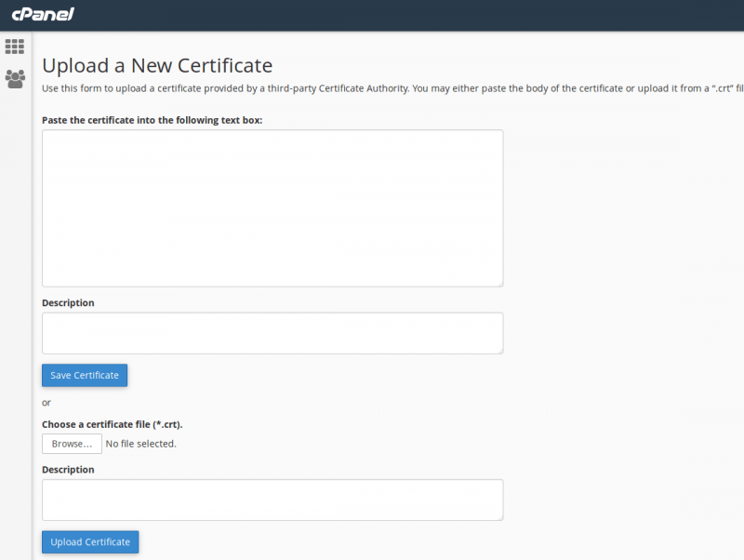Focus Description field above Upload Certificate button
744x560 pixels.
(272, 500)
